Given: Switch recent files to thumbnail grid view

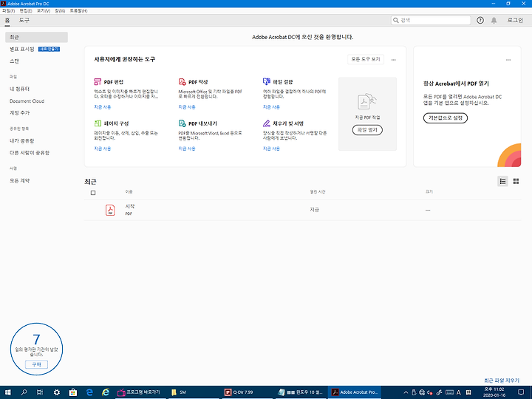Looking at the screenshot, I should pyautogui.click(x=516, y=182).
